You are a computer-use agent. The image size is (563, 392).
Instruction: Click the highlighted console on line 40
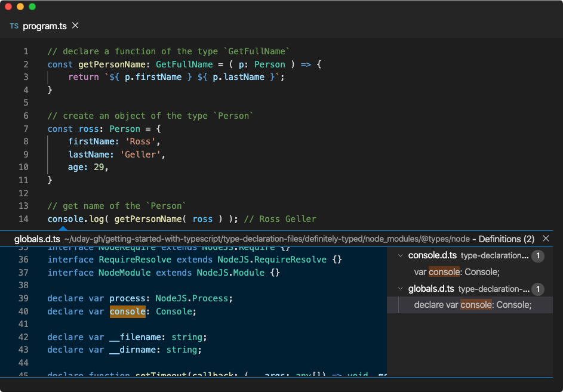127,311
